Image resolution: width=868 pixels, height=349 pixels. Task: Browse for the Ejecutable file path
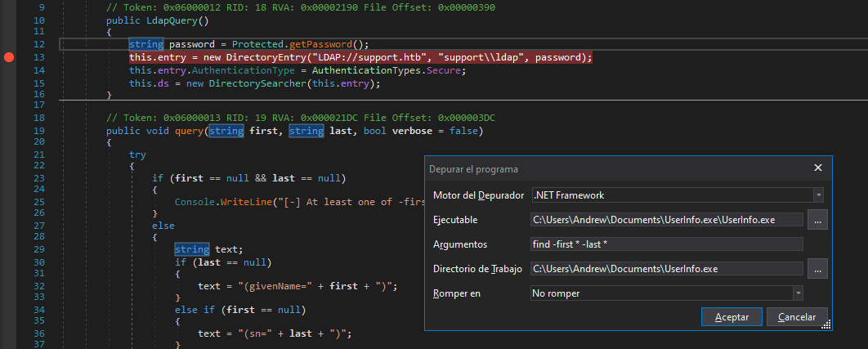pyautogui.click(x=817, y=220)
